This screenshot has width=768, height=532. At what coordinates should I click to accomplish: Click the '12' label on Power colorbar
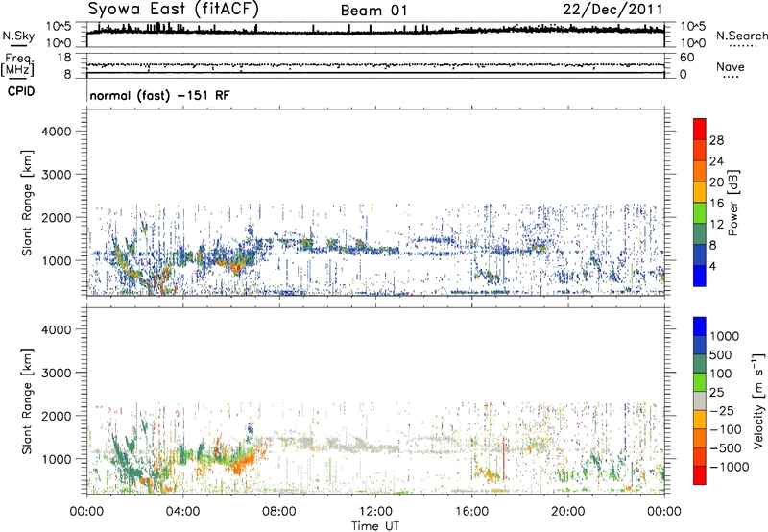click(x=716, y=225)
